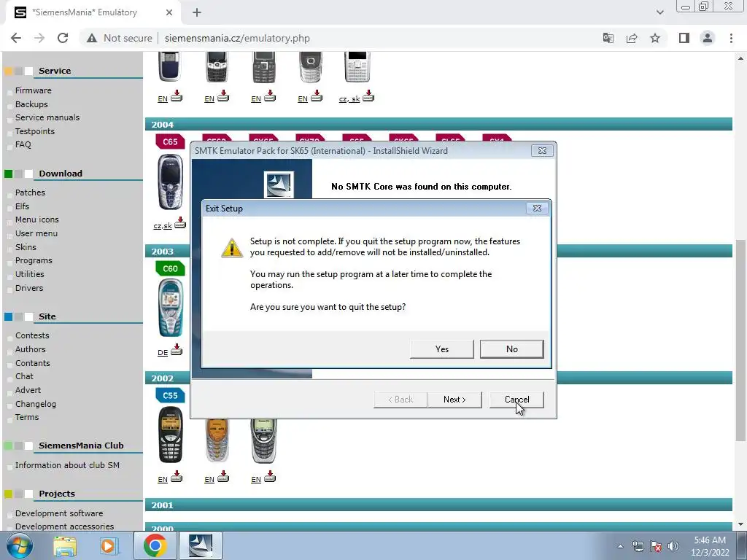Open Chrome profile avatar
747x560 pixels.
point(708,38)
